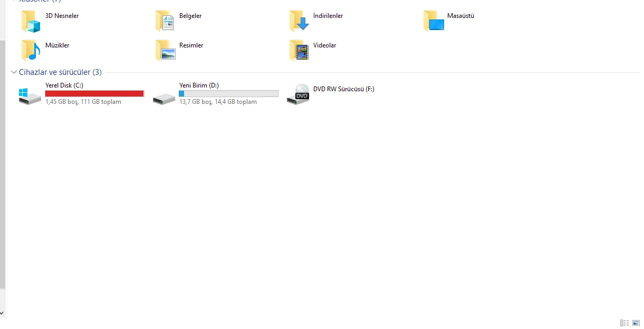Viewport: 644px width, 329px height.
Task: Open the Resimler folder icon
Action: pos(165,51)
